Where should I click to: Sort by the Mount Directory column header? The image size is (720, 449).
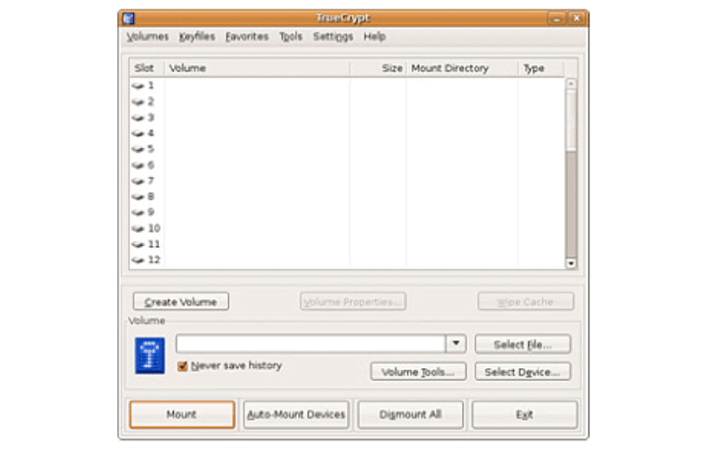462,68
